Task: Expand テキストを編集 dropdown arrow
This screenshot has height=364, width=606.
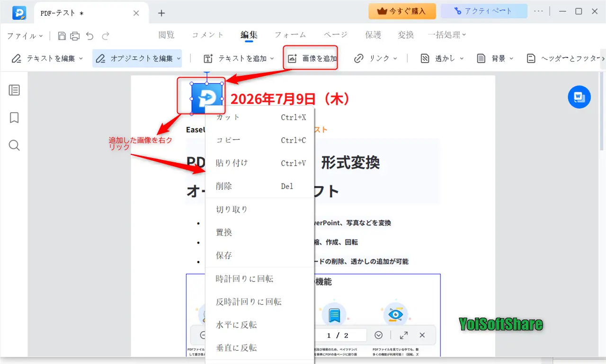Action: pos(80,59)
